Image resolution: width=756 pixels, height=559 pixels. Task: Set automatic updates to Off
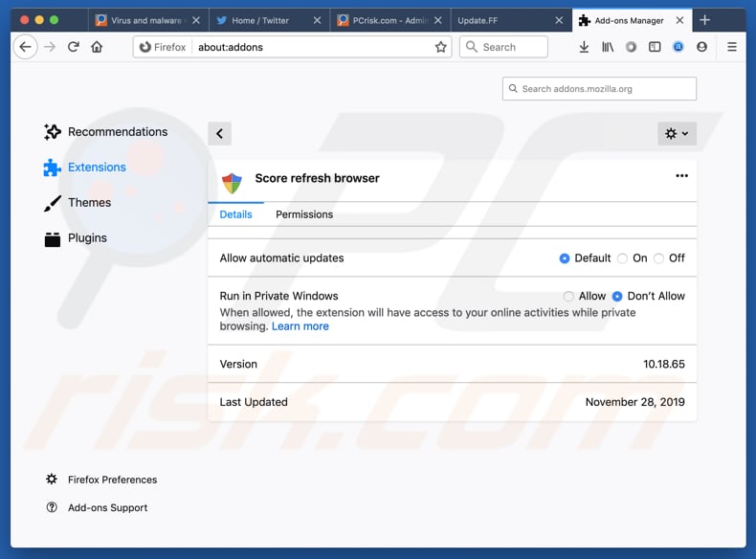pos(658,258)
